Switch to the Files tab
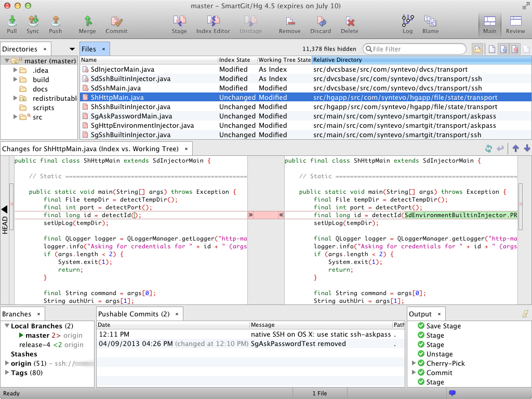Viewport: 532px width, 399px height. pos(88,48)
